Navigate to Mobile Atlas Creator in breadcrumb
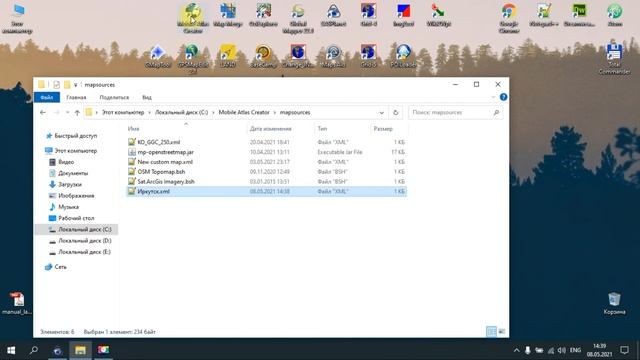 (244, 112)
